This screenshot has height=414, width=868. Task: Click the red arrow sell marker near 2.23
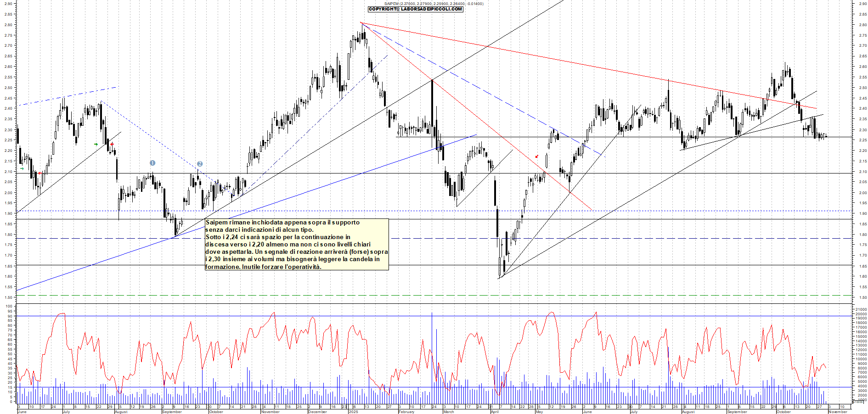point(112,144)
